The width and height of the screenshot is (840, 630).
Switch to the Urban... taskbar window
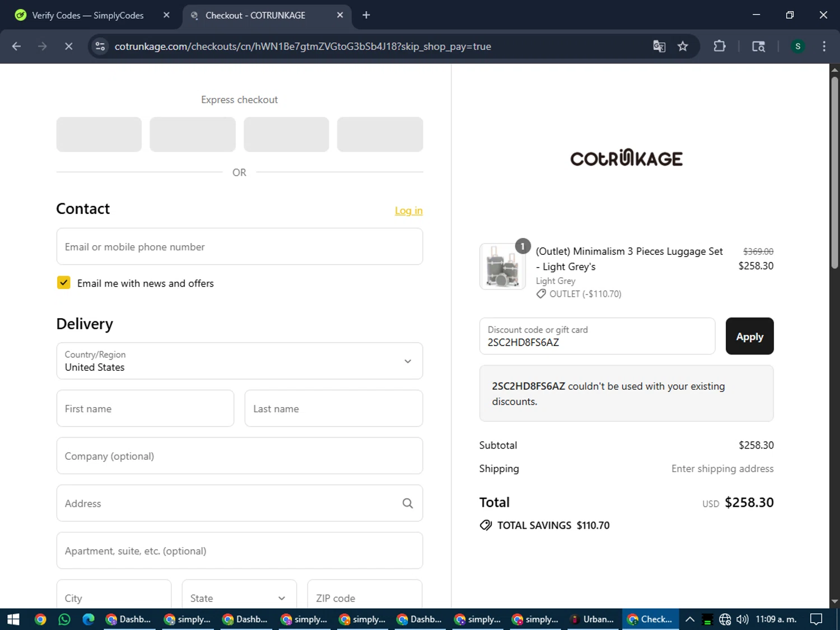[x=592, y=619]
